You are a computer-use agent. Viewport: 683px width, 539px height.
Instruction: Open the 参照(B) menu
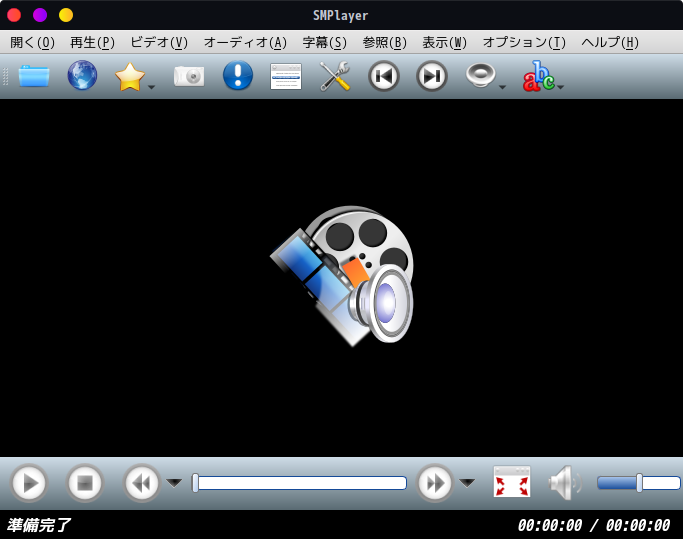385,42
